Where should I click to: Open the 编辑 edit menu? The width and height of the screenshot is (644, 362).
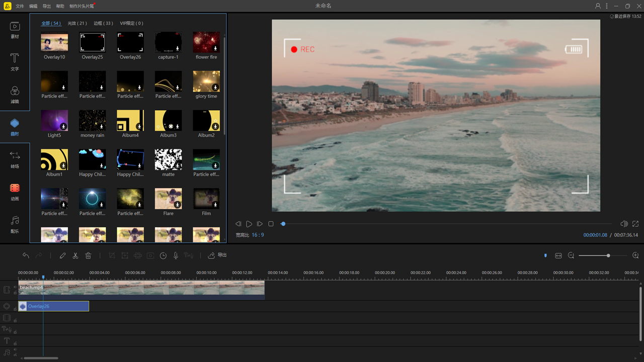33,6
